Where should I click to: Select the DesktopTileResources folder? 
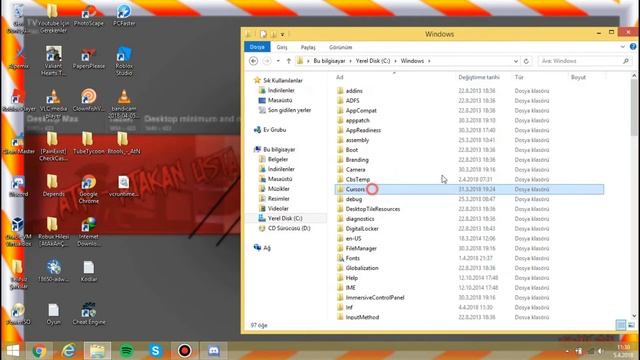click(373, 209)
